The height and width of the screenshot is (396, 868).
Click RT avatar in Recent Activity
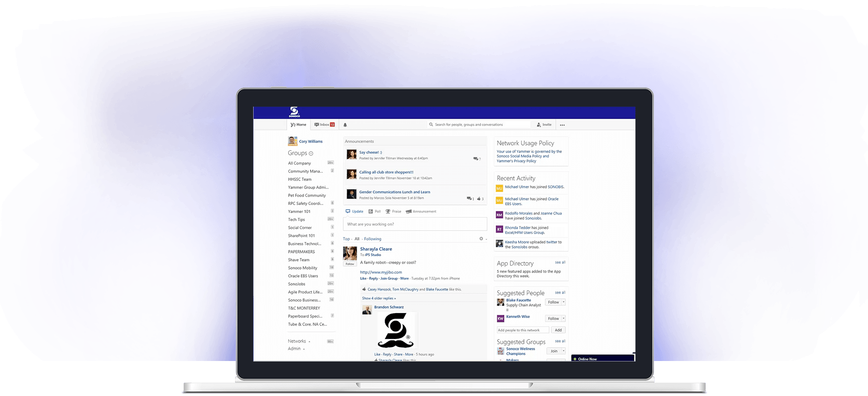(499, 229)
